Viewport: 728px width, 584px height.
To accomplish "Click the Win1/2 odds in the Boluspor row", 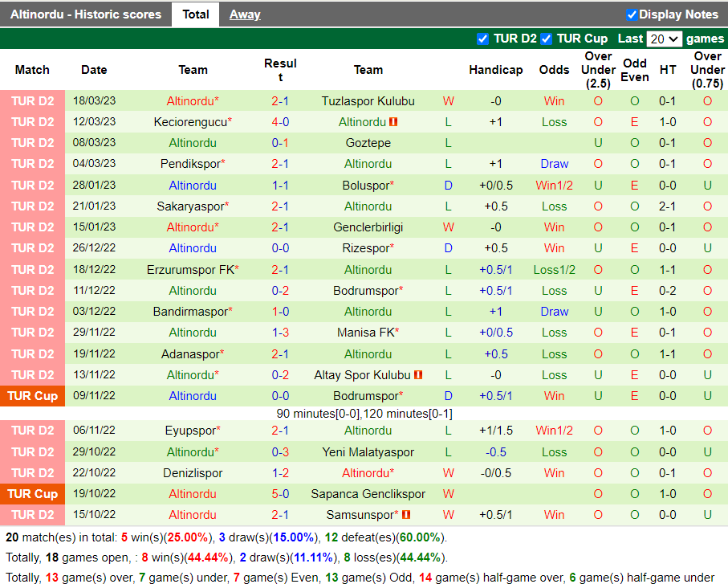I will [x=554, y=185].
